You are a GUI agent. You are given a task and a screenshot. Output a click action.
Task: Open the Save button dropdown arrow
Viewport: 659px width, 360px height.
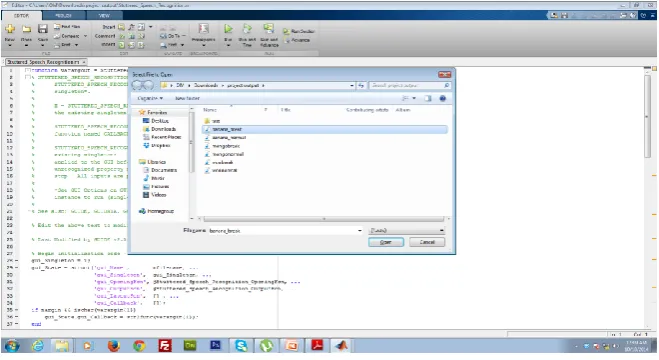(43, 45)
